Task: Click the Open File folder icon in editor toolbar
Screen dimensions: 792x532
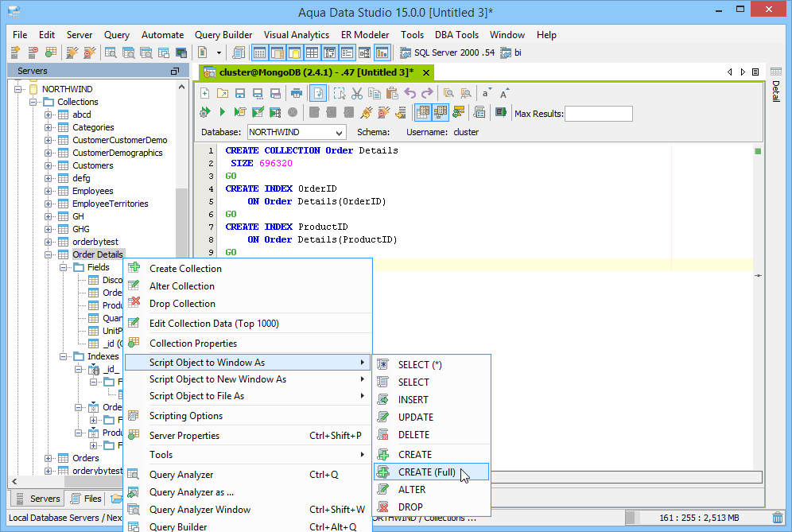Action: [x=222, y=93]
